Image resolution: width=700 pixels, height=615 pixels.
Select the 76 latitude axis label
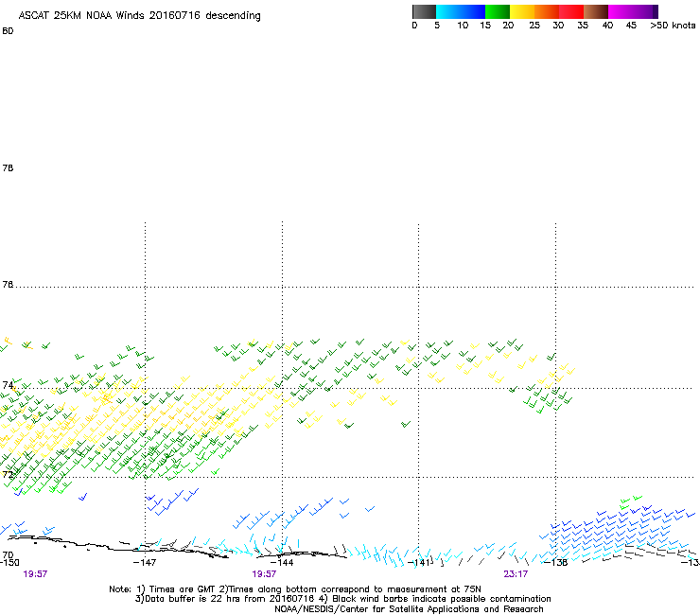[x=8, y=285]
